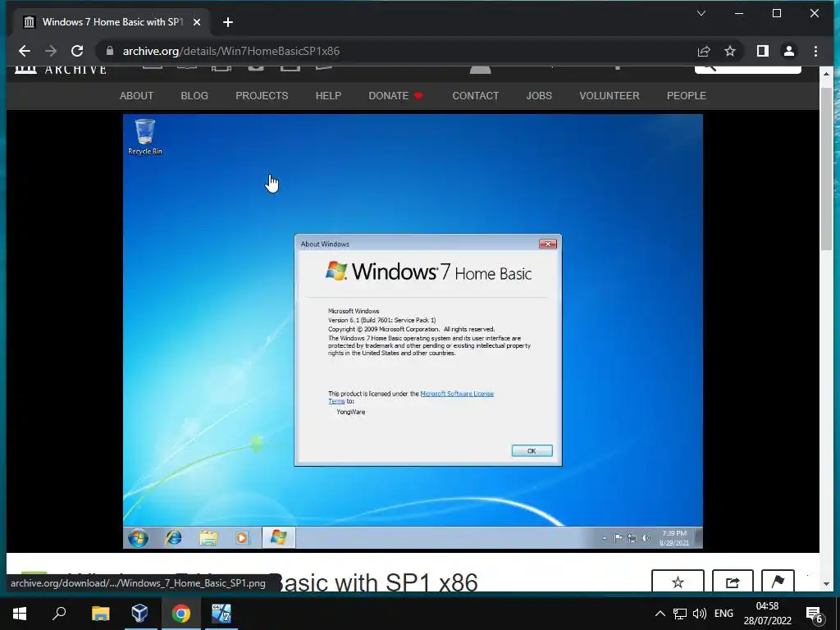
Task: Reload the archive.org page
Action: [77, 51]
